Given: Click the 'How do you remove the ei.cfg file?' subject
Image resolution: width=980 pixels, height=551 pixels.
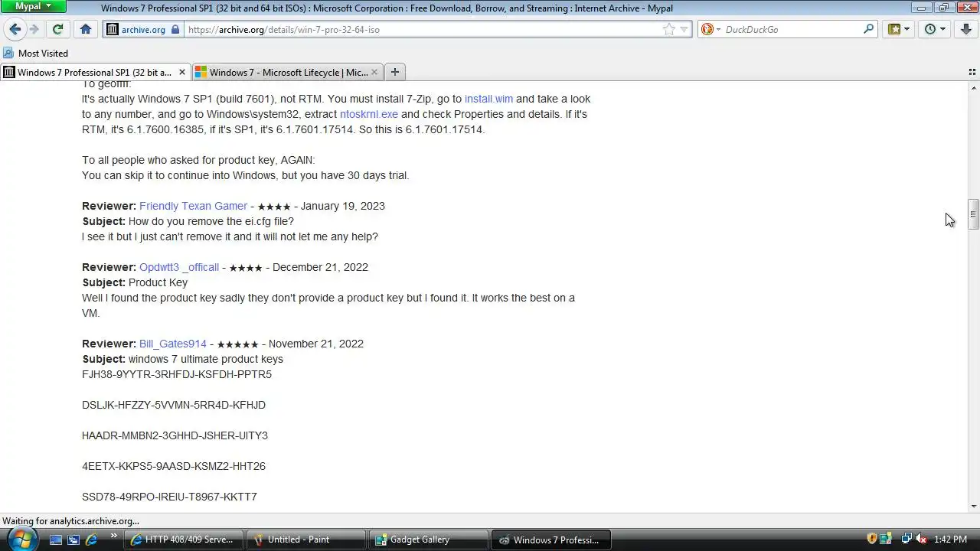Looking at the screenshot, I should [211, 221].
